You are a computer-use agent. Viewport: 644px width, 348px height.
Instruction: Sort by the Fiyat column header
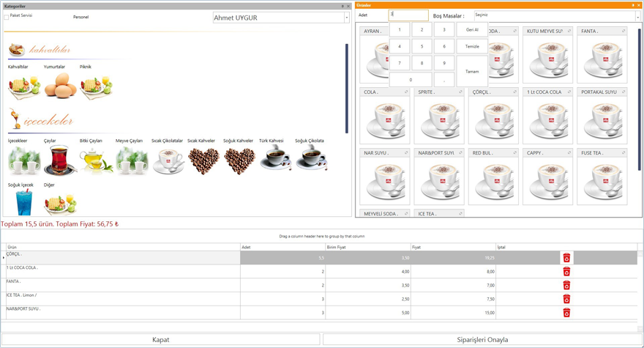click(x=454, y=247)
